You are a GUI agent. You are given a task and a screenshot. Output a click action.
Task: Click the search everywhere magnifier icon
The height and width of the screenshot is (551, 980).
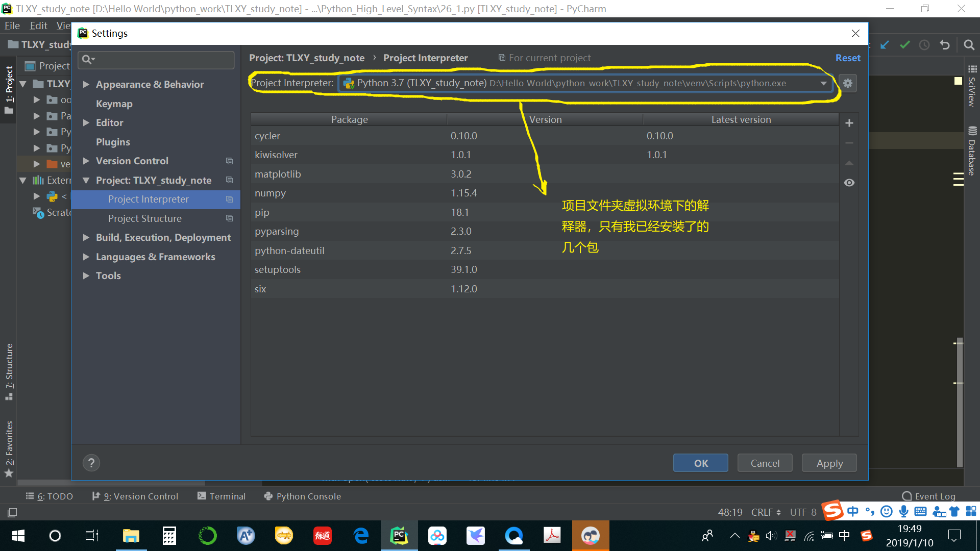[x=969, y=45]
